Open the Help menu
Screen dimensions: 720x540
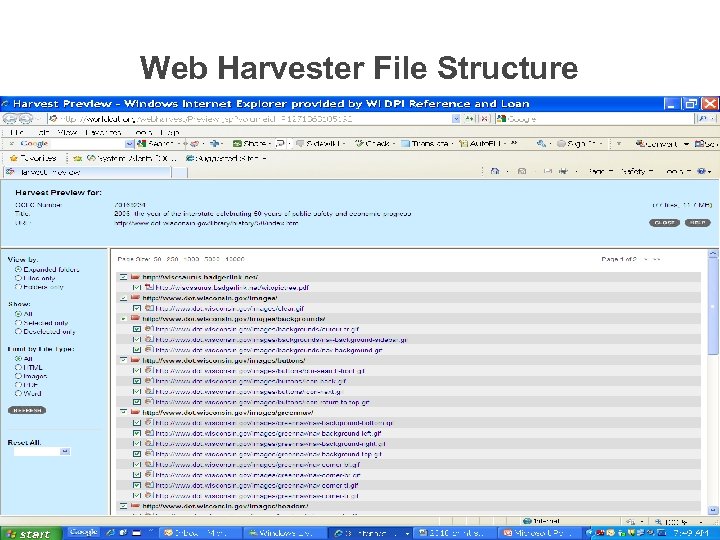point(171,132)
